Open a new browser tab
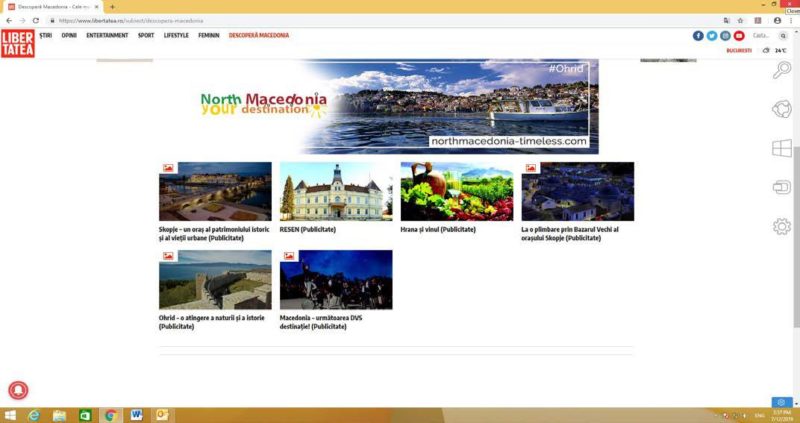This screenshot has height=423, width=800. (112, 7)
